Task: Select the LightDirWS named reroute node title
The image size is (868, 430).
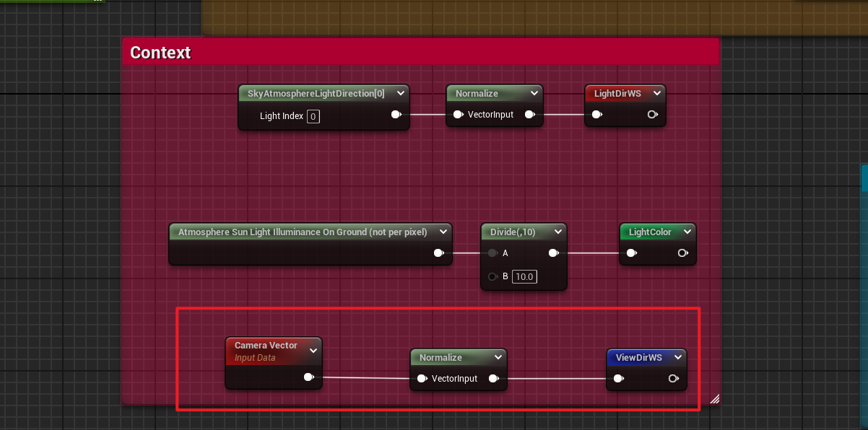Action: click(617, 94)
